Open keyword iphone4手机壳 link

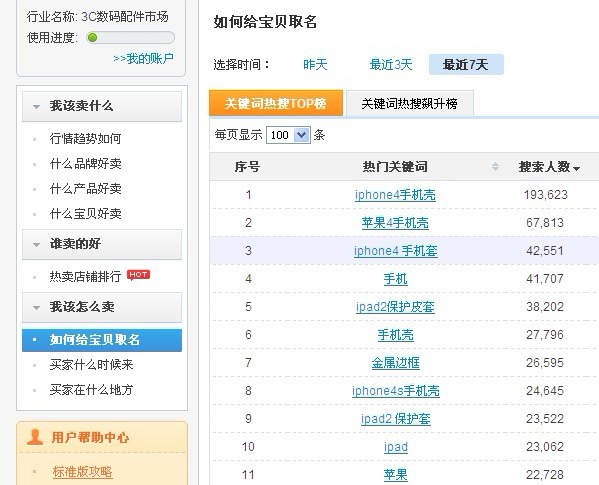[395, 195]
